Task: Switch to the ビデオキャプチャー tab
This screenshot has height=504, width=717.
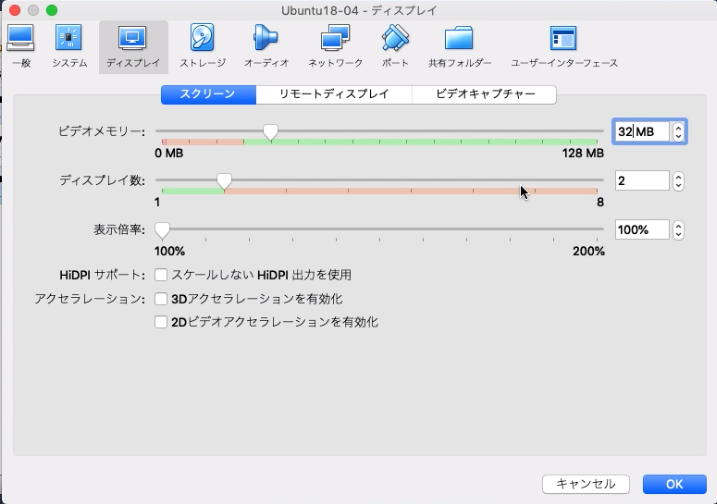Action: 484,94
